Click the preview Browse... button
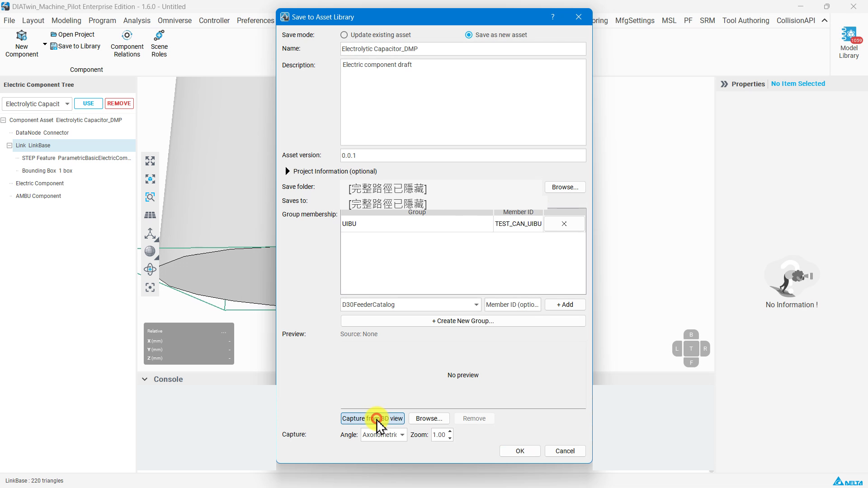 429,418
